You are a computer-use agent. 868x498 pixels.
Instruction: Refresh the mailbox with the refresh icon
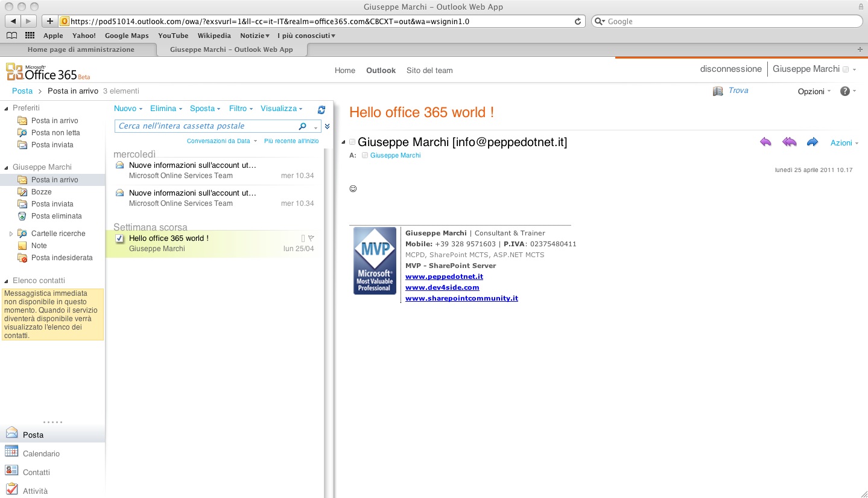pos(322,110)
